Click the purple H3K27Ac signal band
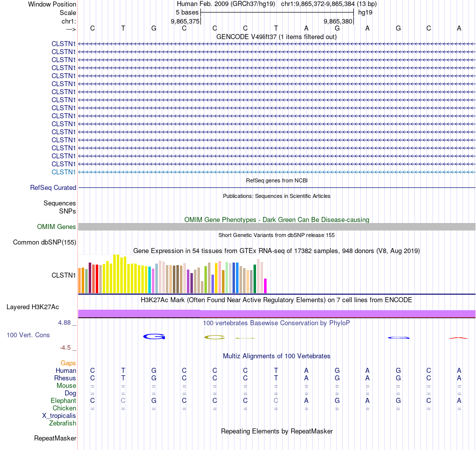The width and height of the screenshot is (476, 450). (277, 314)
